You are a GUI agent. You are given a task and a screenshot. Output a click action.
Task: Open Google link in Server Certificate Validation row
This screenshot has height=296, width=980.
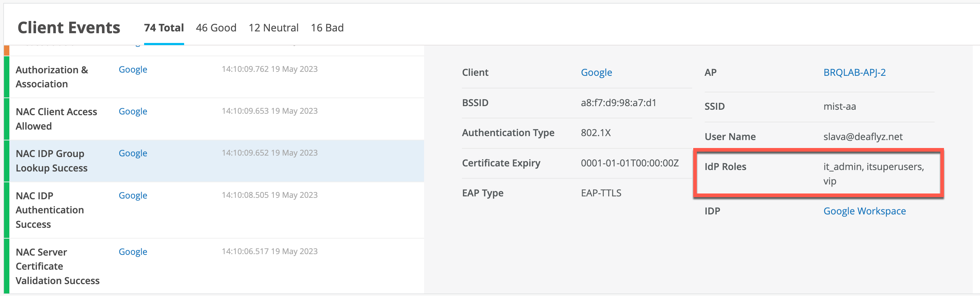click(133, 252)
